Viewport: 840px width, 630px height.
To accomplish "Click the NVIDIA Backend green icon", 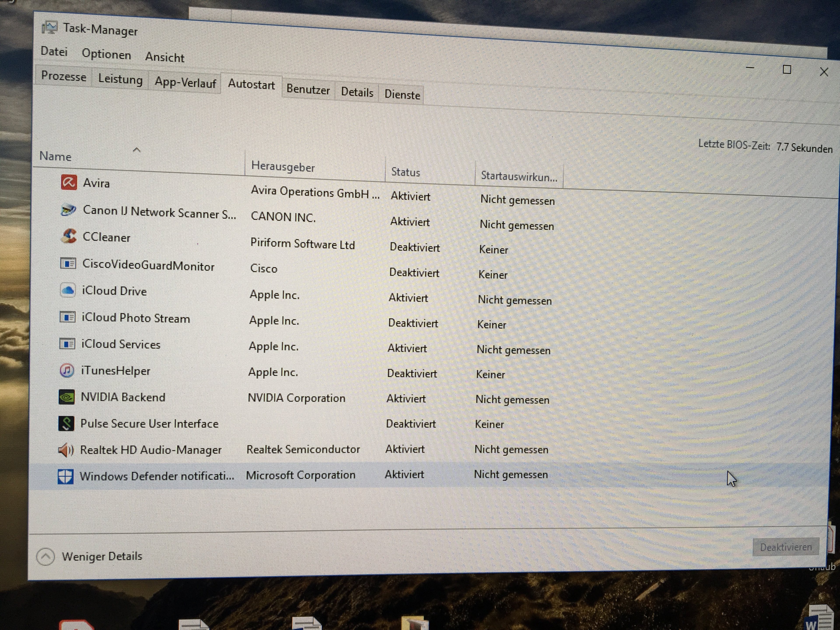I will 66,397.
